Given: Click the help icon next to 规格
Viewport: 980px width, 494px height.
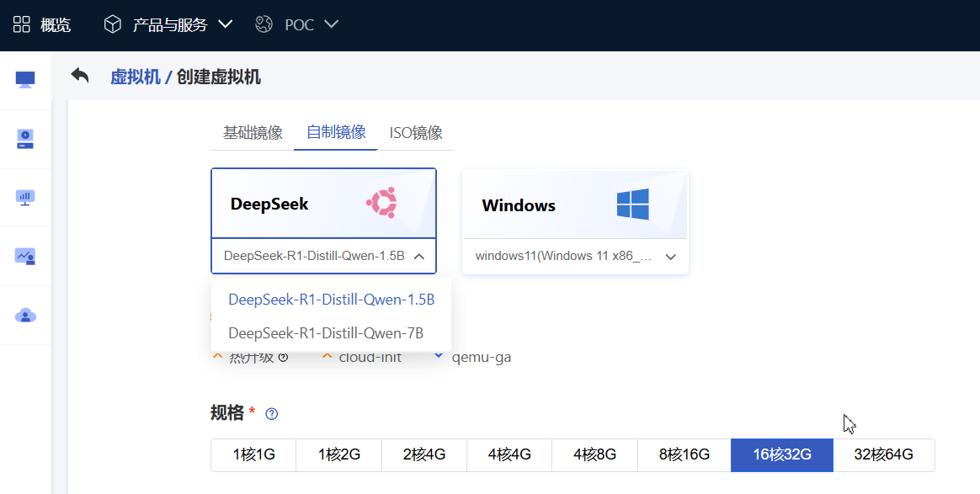Looking at the screenshot, I should (271, 414).
